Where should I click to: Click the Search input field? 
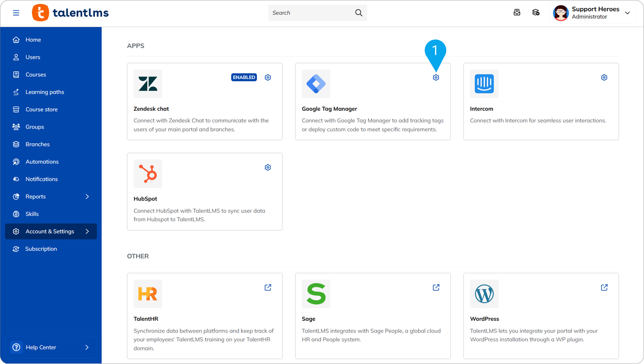pos(311,13)
